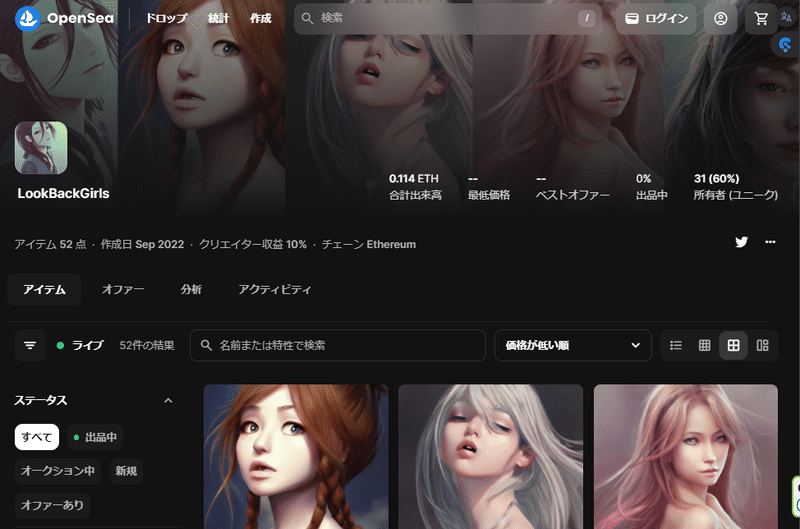Switch to the オファー tab
This screenshot has height=529, width=800.
[123, 289]
